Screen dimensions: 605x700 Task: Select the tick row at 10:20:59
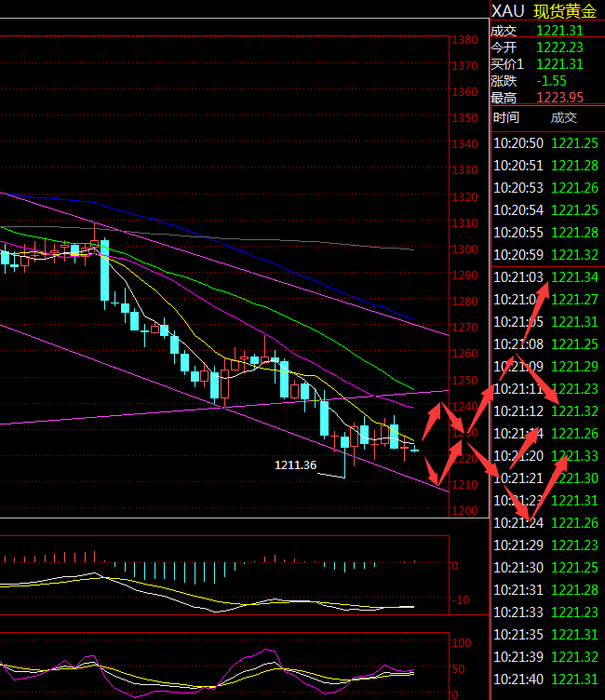click(x=545, y=254)
